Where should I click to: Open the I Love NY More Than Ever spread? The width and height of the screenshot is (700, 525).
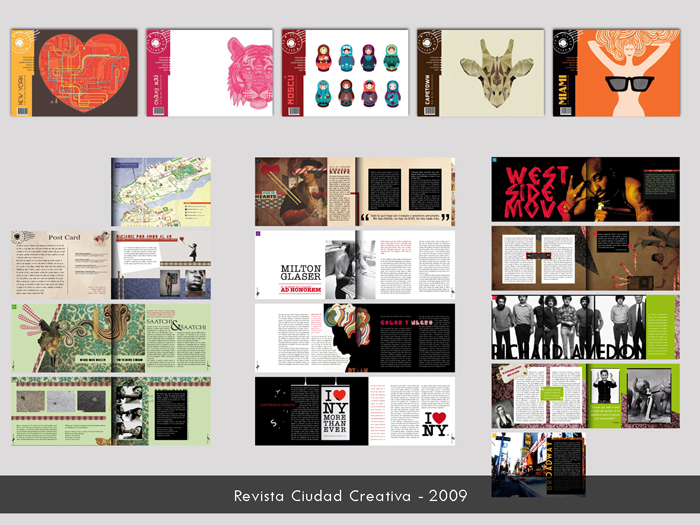[305, 411]
